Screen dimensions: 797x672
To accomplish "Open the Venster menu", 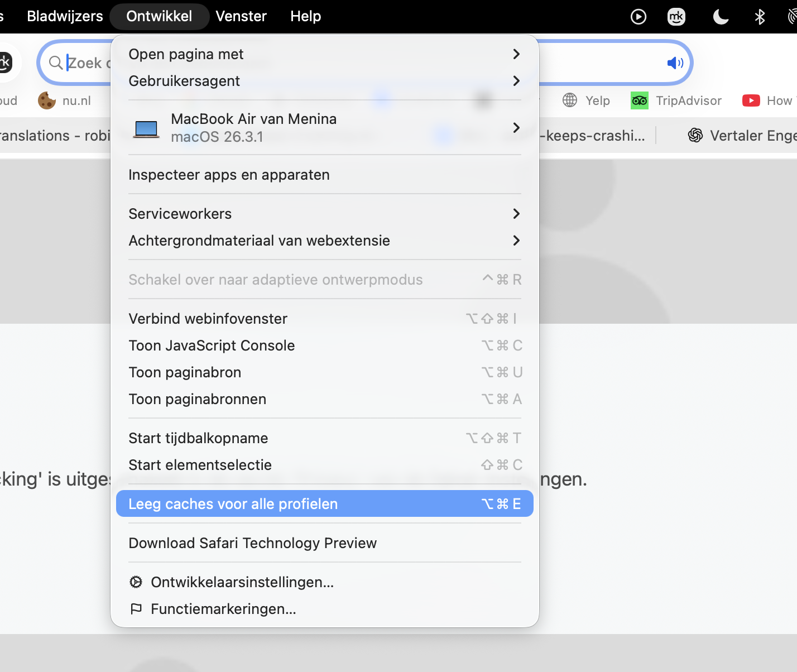I will [241, 16].
